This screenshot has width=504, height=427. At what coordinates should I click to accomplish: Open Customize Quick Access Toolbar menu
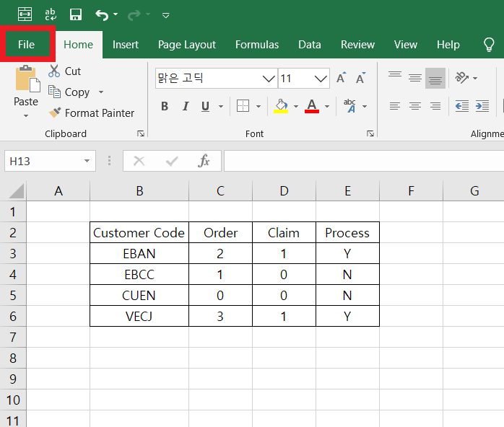(x=166, y=15)
